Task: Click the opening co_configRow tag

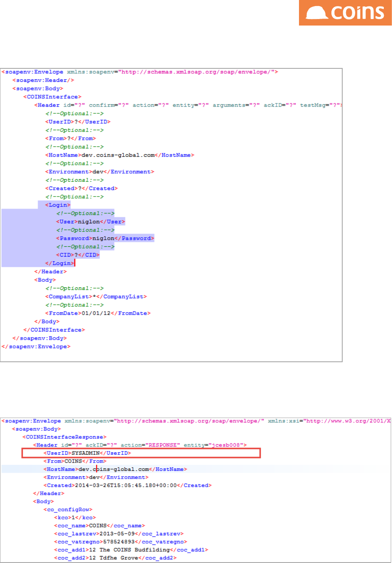Action: point(67,510)
